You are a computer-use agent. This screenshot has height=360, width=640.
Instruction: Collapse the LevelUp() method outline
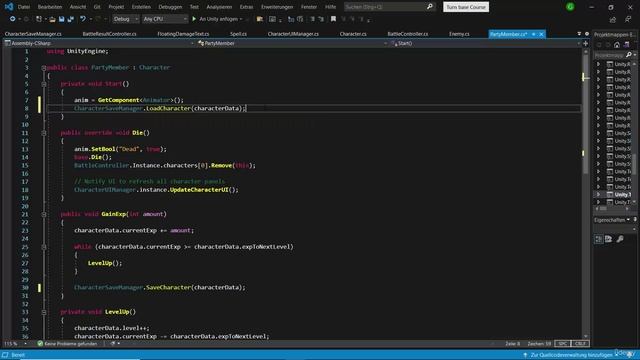point(44,312)
